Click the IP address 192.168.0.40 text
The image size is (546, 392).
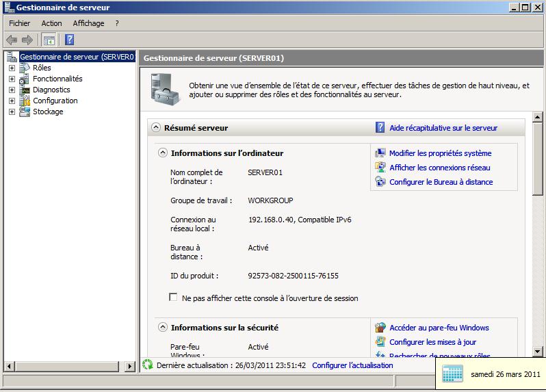[270, 220]
